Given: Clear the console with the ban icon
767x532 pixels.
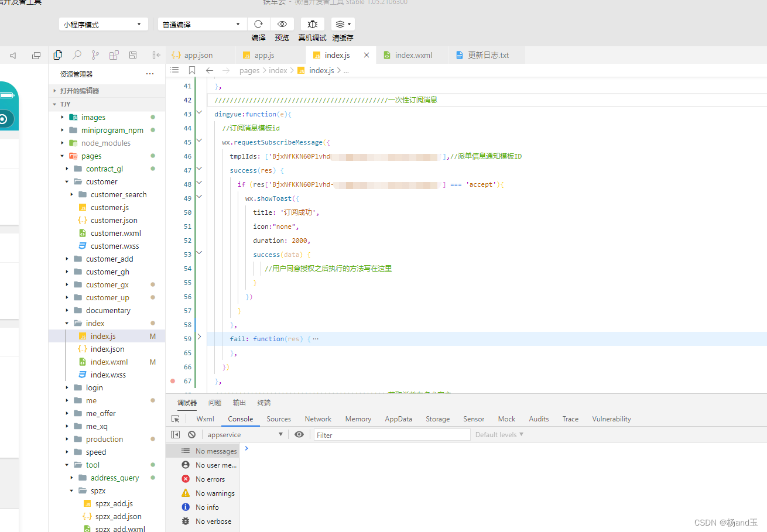Looking at the screenshot, I should [x=191, y=434].
